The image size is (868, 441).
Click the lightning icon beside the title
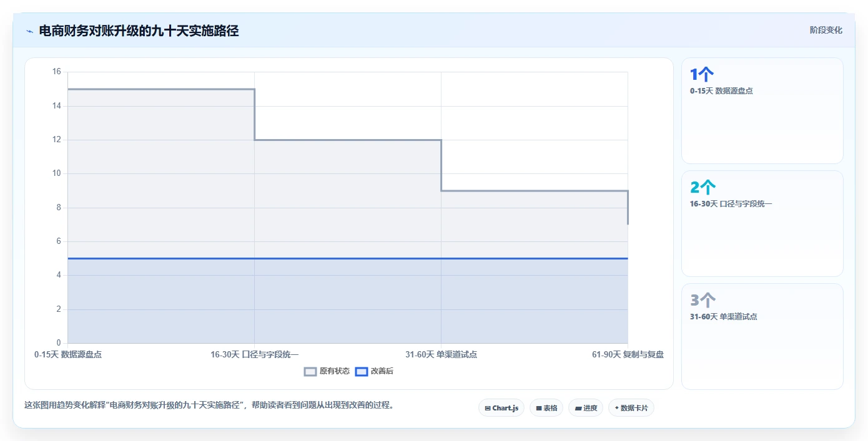[x=29, y=31]
